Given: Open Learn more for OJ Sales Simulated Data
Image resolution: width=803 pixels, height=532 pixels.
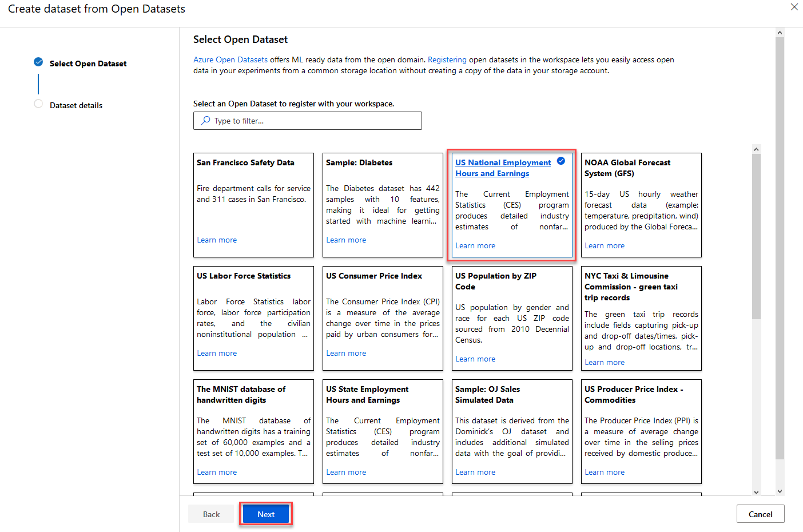Looking at the screenshot, I should [475, 472].
